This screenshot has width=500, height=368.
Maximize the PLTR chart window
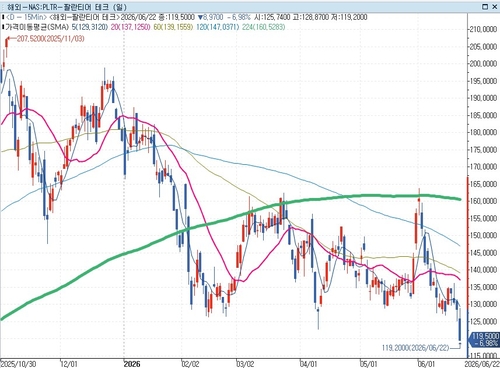tap(485, 7)
